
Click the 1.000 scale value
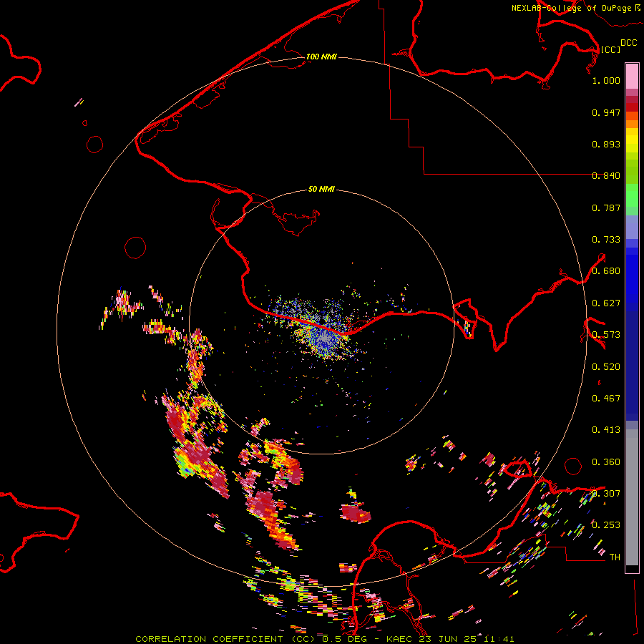click(x=606, y=80)
